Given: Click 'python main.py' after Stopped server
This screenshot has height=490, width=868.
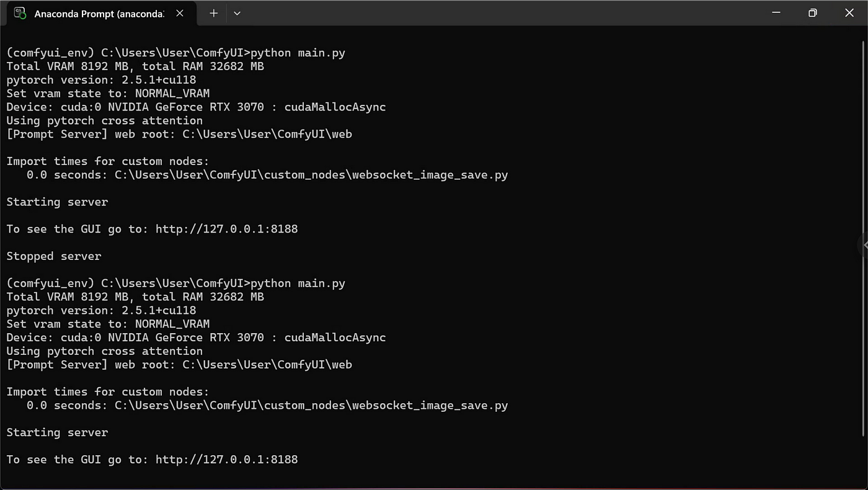Looking at the screenshot, I should click(298, 283).
